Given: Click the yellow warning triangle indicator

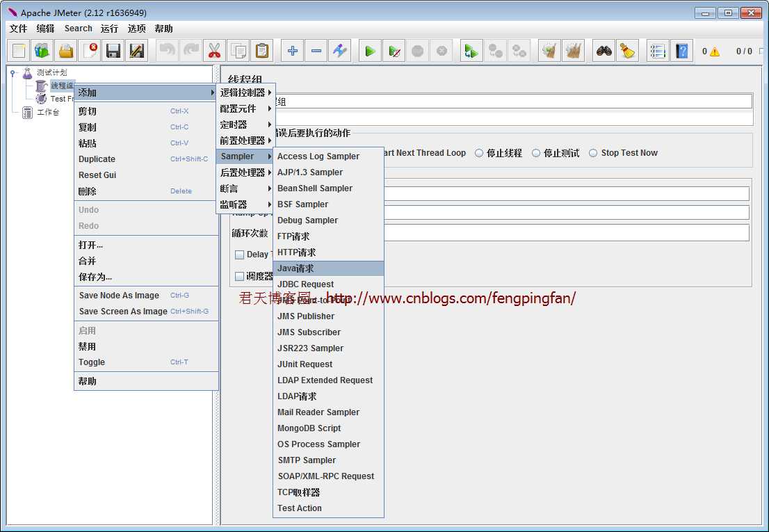Looking at the screenshot, I should [x=715, y=51].
